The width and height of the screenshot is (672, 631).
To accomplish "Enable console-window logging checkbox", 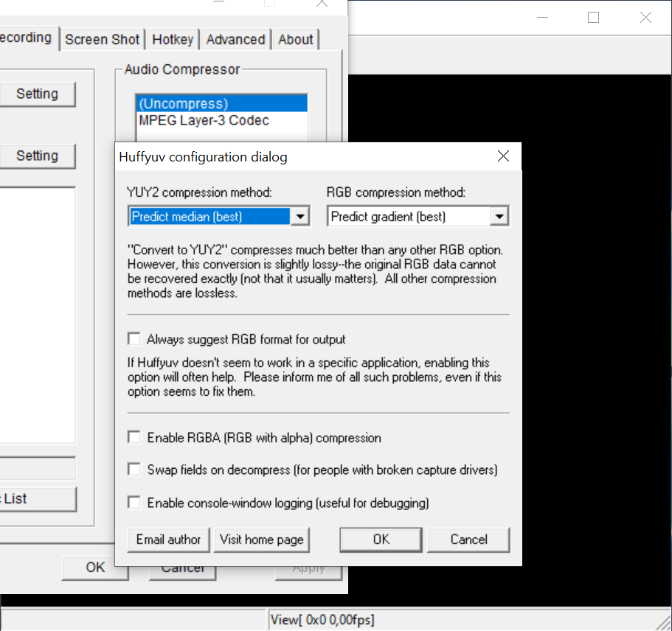I will [x=134, y=503].
